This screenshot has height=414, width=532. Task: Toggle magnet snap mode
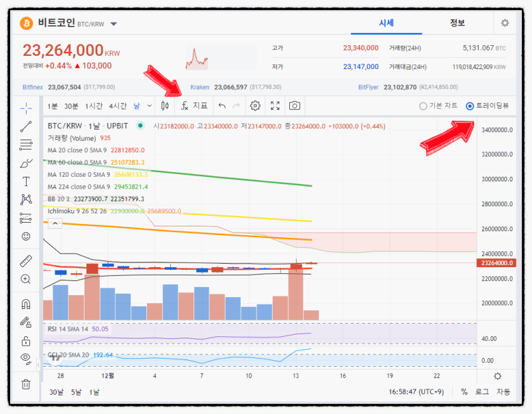coord(26,304)
